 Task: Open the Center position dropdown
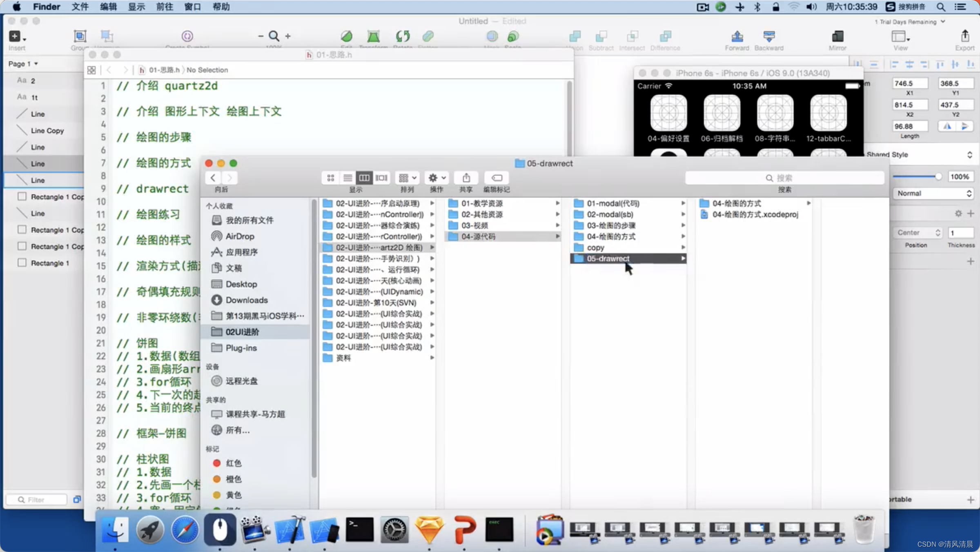click(x=918, y=232)
